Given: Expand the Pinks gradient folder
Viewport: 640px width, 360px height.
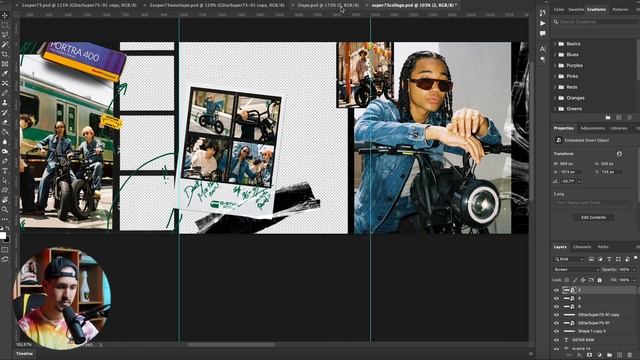Looking at the screenshot, I should point(555,76).
